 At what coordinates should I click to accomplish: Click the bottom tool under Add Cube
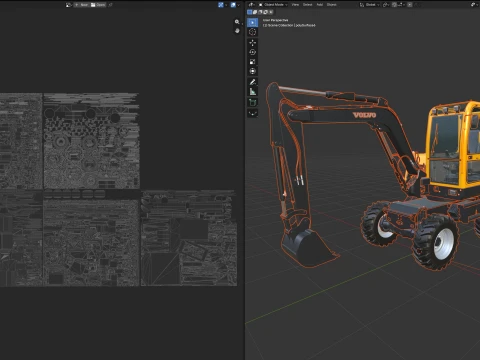tap(252, 113)
